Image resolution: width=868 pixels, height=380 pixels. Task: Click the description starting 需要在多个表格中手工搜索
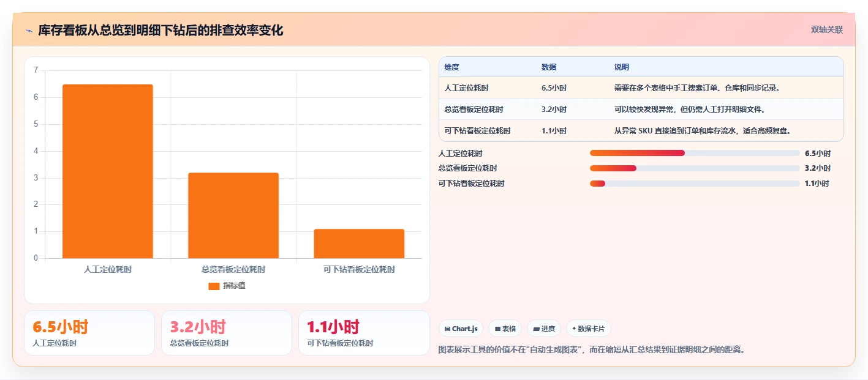click(x=696, y=88)
